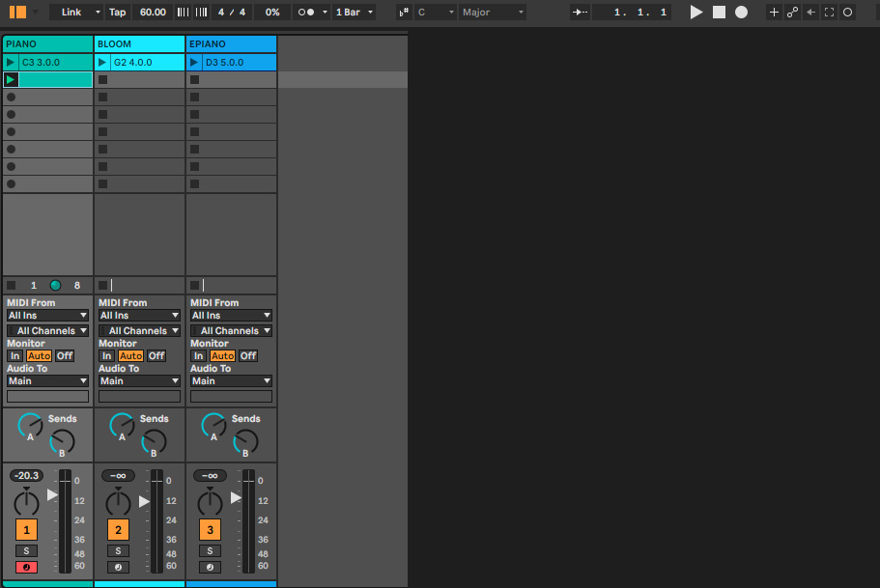
Task: Select the EPIANO track header
Action: 231,43
